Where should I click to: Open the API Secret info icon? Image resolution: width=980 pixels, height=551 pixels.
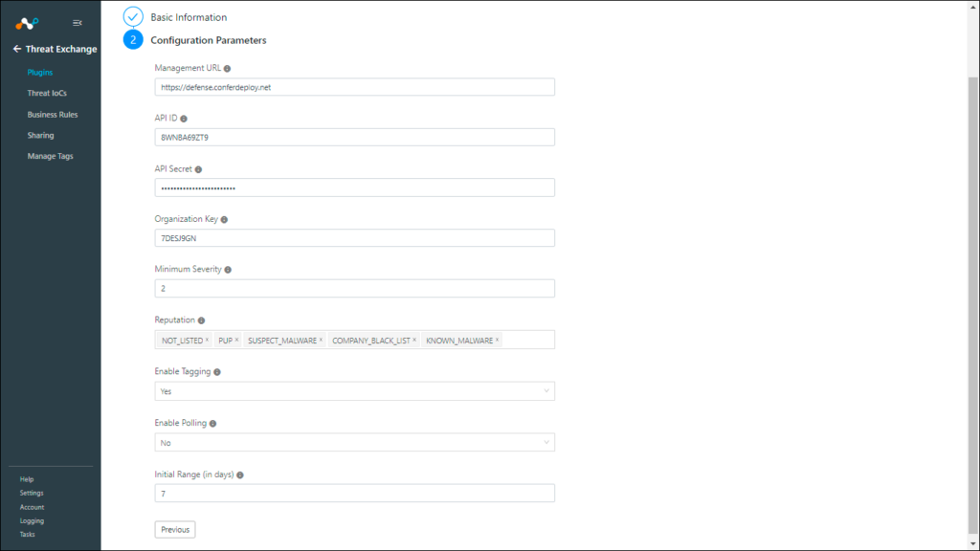(198, 169)
